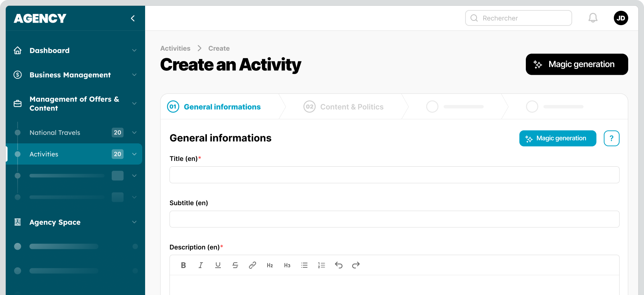644x295 pixels.
Task: Click the Create breadcrumb
Action: click(219, 49)
